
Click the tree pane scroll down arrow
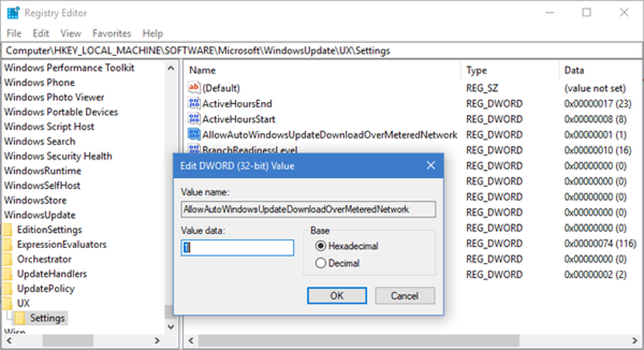(x=171, y=327)
